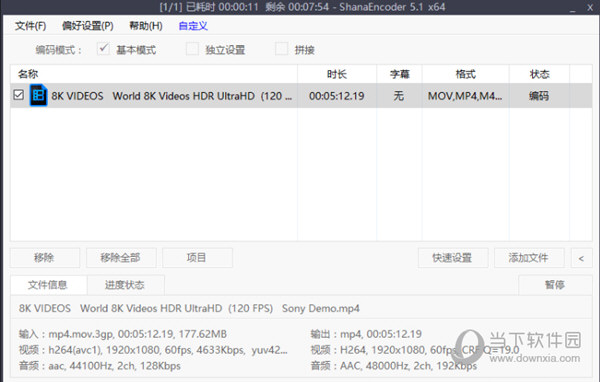The image size is (600, 382).
Task: Uncheck the 8K VIDEOS file row checkbox
Action: [x=18, y=95]
